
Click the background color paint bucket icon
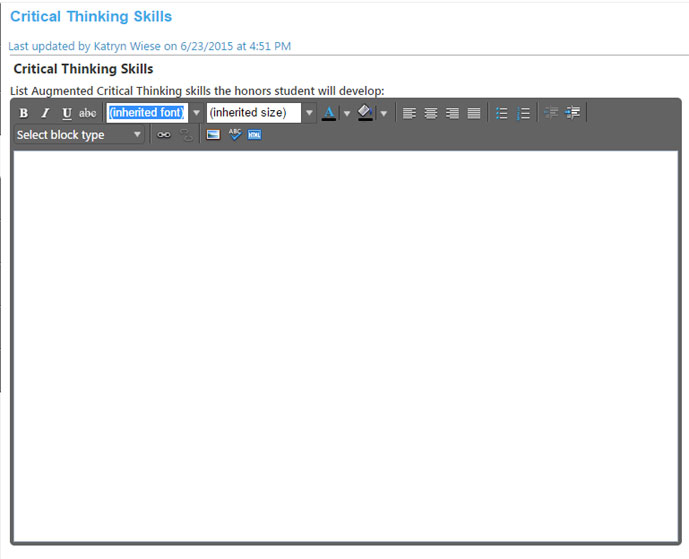point(365,113)
